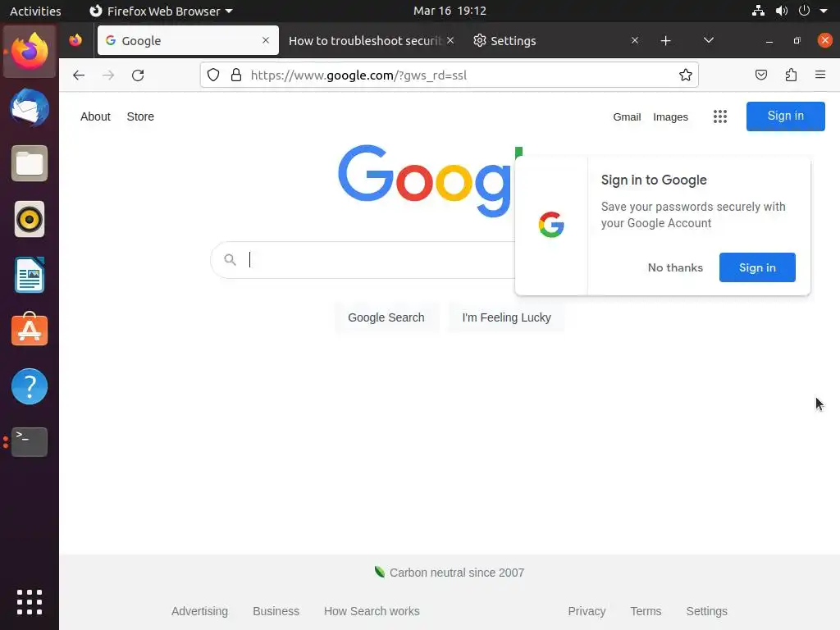The image size is (840, 630).
Task: Open the Privacy footer link
Action: click(587, 611)
